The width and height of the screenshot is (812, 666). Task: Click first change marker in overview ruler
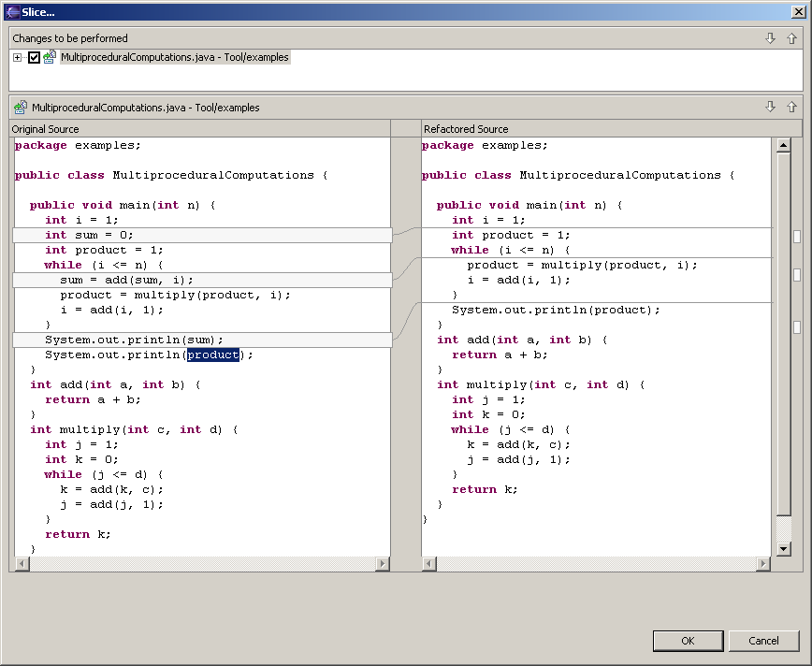797,236
